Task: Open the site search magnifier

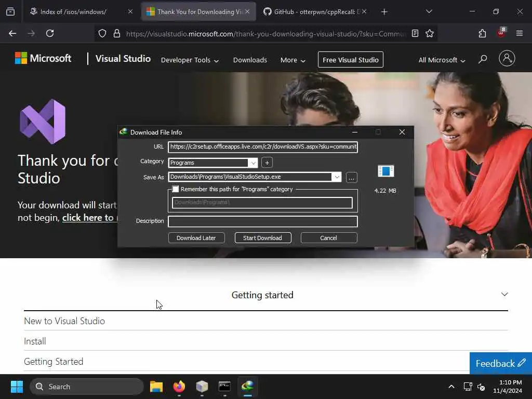Action: 483,59
